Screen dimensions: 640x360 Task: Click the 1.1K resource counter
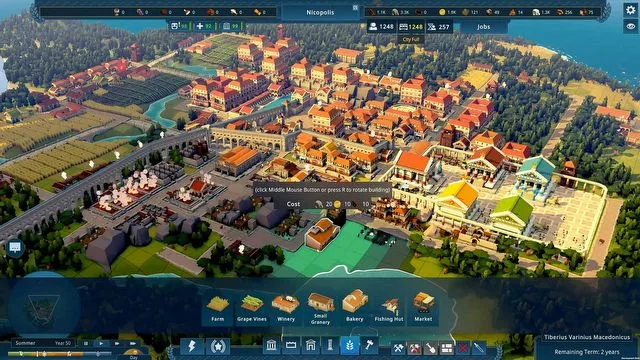(376, 12)
